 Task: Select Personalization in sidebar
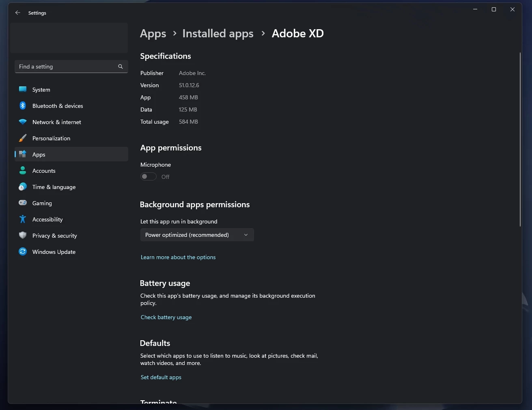[x=71, y=138]
